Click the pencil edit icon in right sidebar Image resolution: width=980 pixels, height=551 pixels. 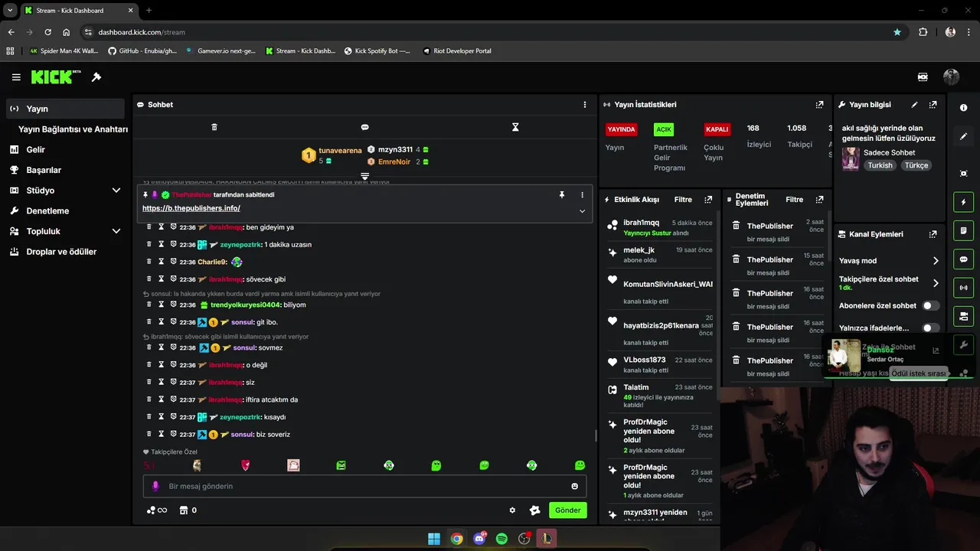[963, 136]
